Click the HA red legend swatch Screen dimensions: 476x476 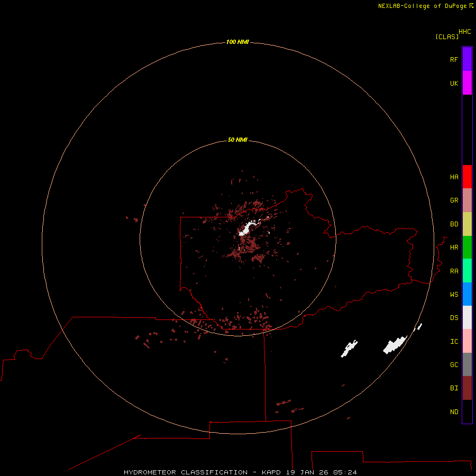tap(467, 177)
